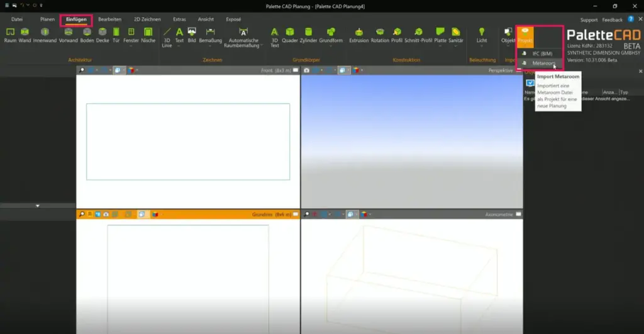Click the Projekt import button
The height and width of the screenshot is (334, 644).
tap(525, 36)
